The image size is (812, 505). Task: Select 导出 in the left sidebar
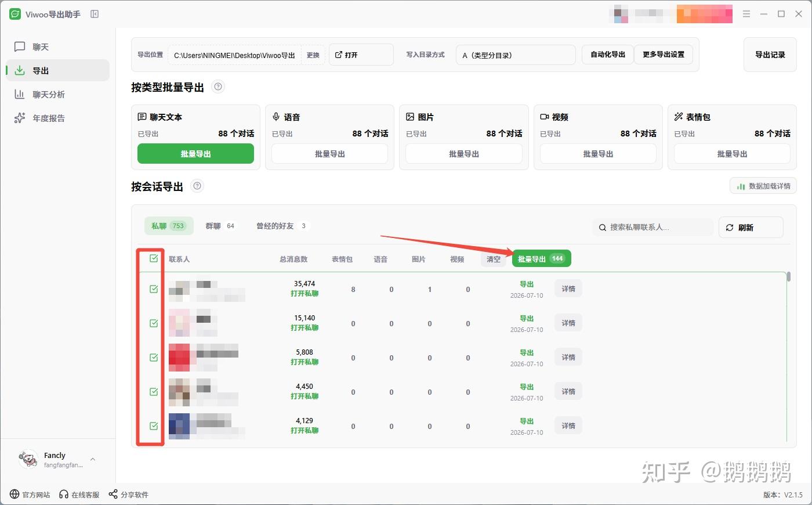pos(57,70)
